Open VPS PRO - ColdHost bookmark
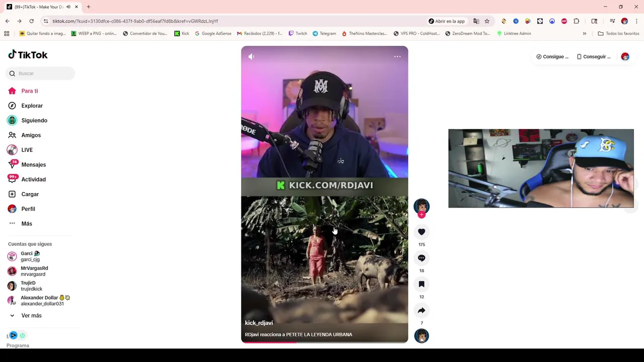This screenshot has width=644, height=362. 417,34
